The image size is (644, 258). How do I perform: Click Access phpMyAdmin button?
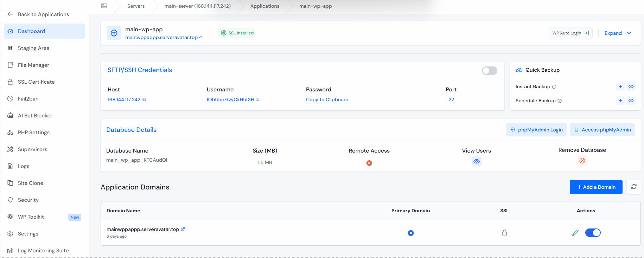click(602, 130)
